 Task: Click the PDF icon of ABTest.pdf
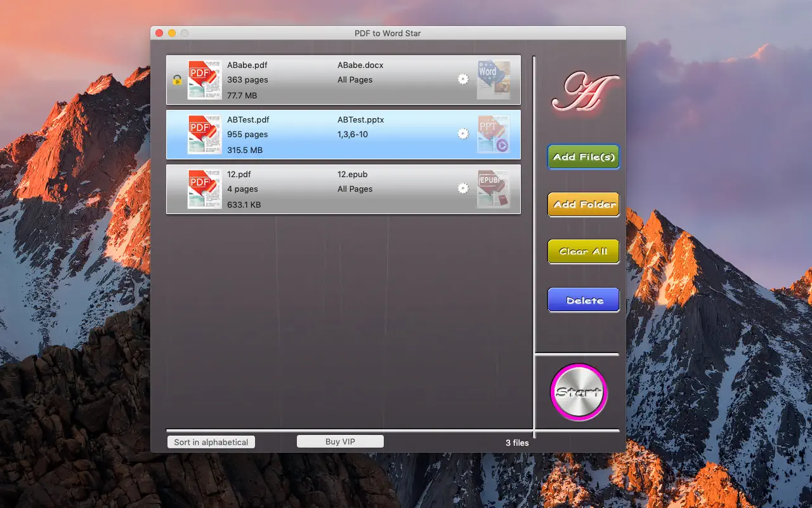point(204,135)
